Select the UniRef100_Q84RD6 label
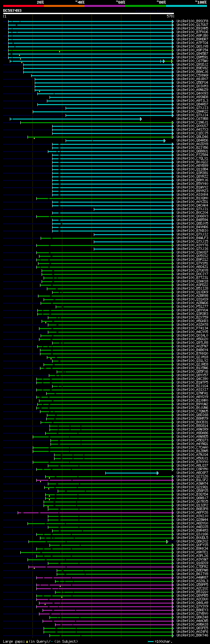This screenshot has width=210, height=644. 192,141
